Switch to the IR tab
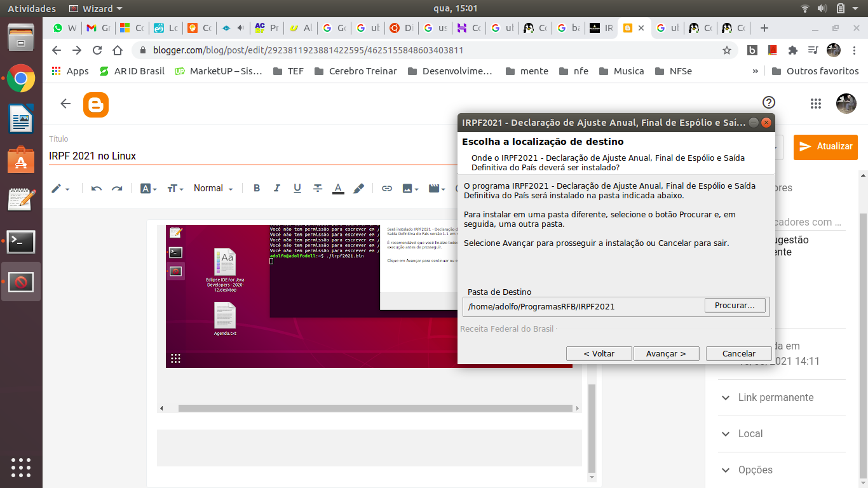Screen dimensions: 868x488 [x=601, y=28]
